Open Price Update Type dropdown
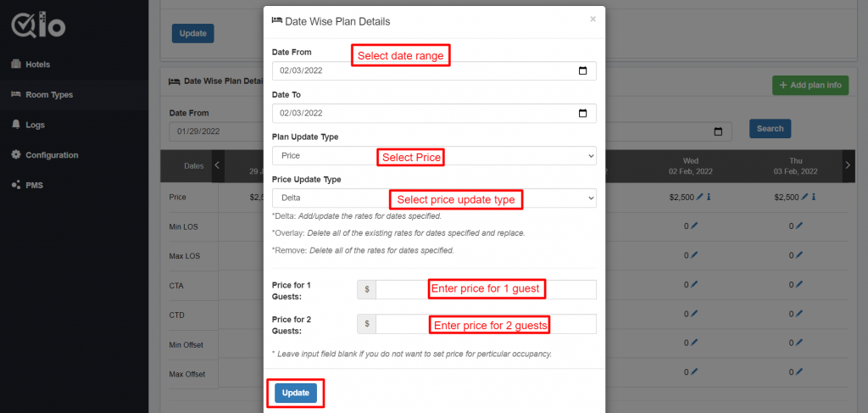This screenshot has width=868, height=413. (434, 198)
